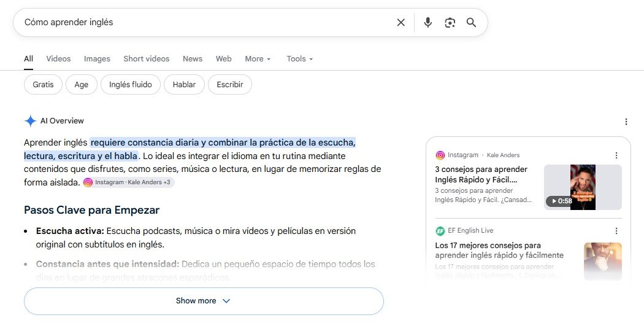The image size is (644, 323).
Task: Click the 'Escucha activa:' bullet text
Action: coord(70,231)
